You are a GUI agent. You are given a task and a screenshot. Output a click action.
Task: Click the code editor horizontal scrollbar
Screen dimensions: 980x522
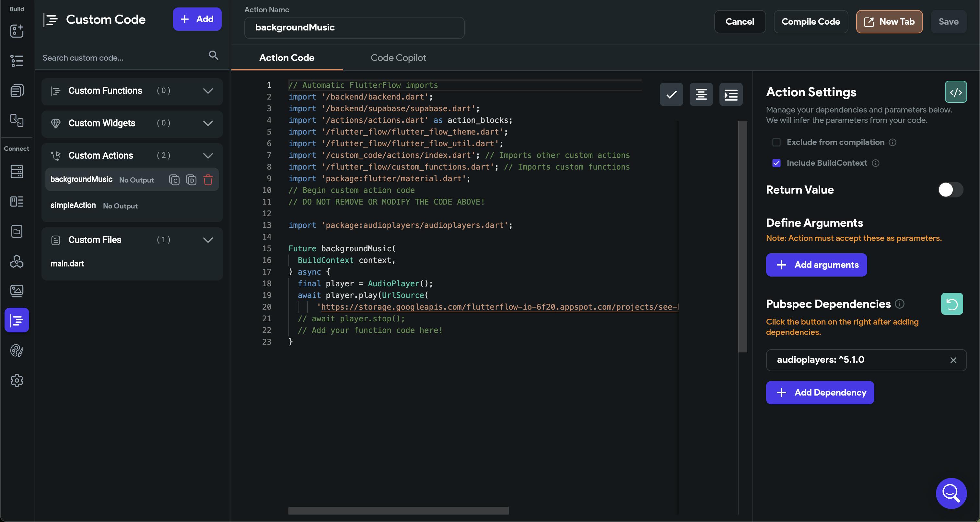click(x=398, y=510)
